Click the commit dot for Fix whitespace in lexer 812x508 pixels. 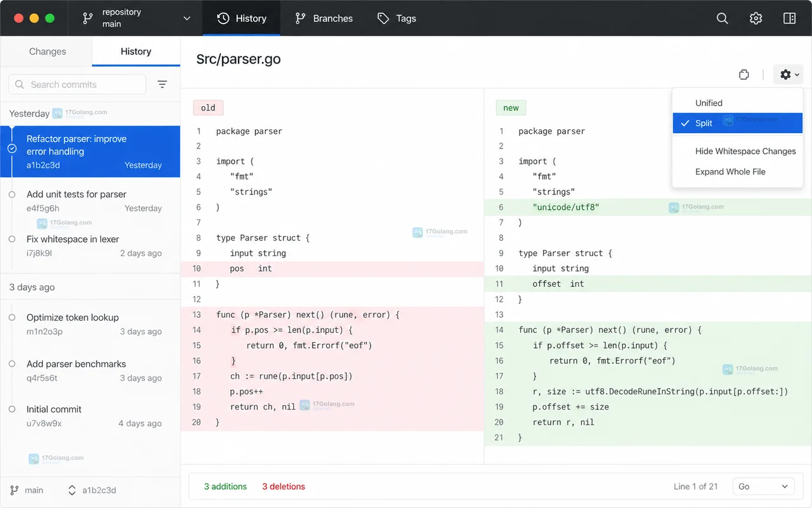tap(12, 239)
